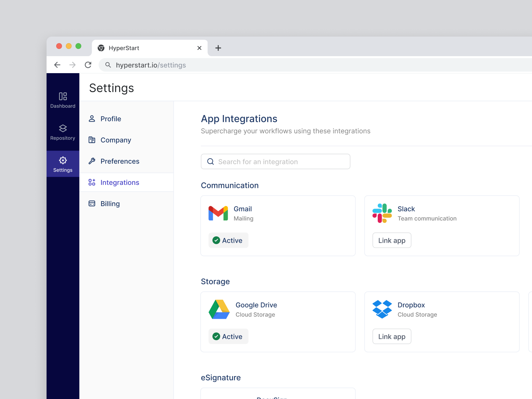Click the Gmail logo icon

click(x=218, y=213)
